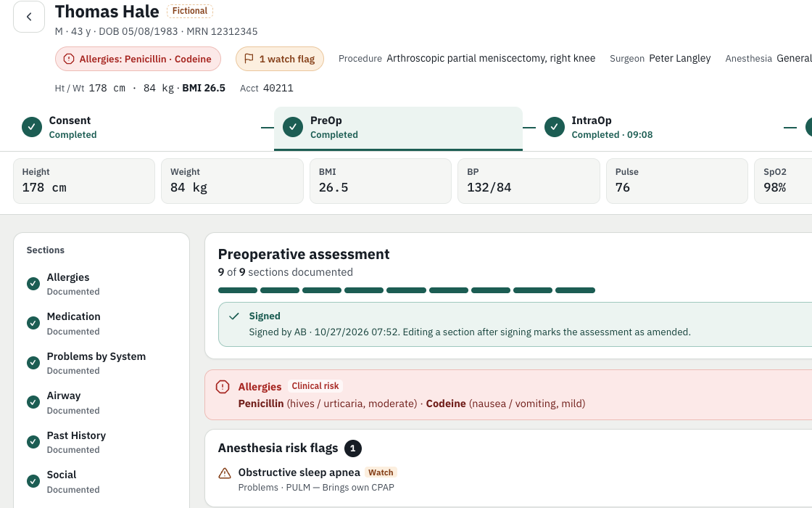Click the Consent step checkmark icon

pos(32,127)
